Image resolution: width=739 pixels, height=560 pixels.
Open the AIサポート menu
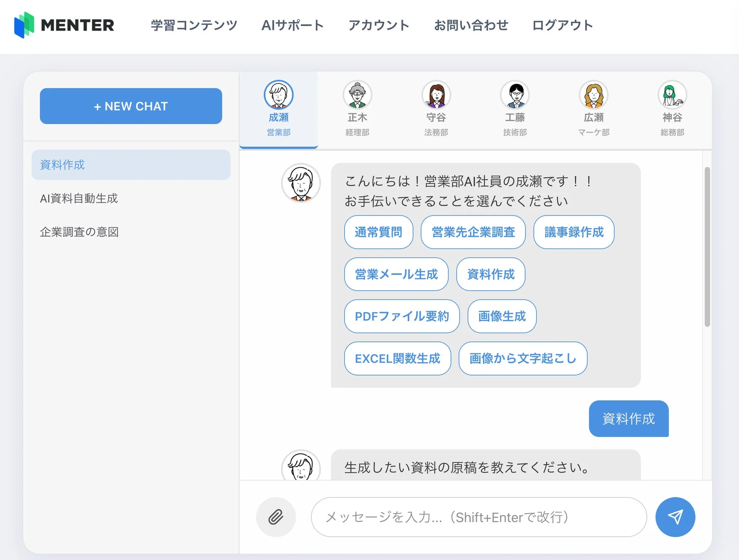pos(292,25)
